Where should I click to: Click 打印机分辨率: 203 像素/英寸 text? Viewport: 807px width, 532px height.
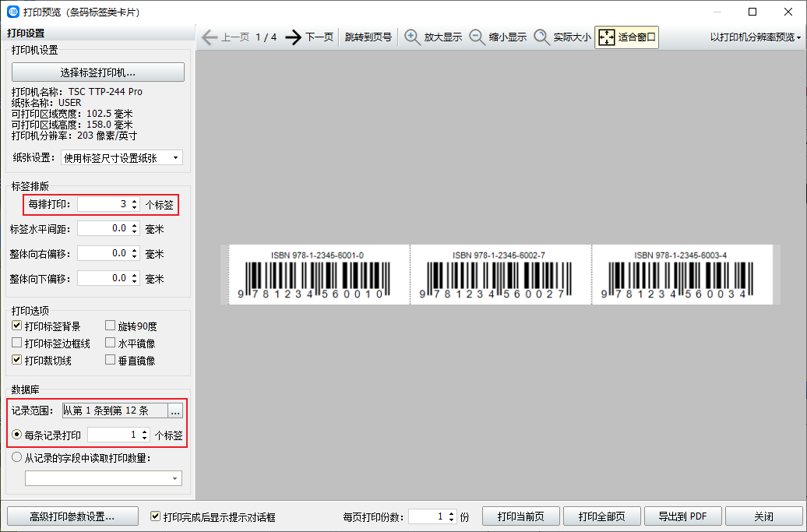pyautogui.click(x=75, y=136)
